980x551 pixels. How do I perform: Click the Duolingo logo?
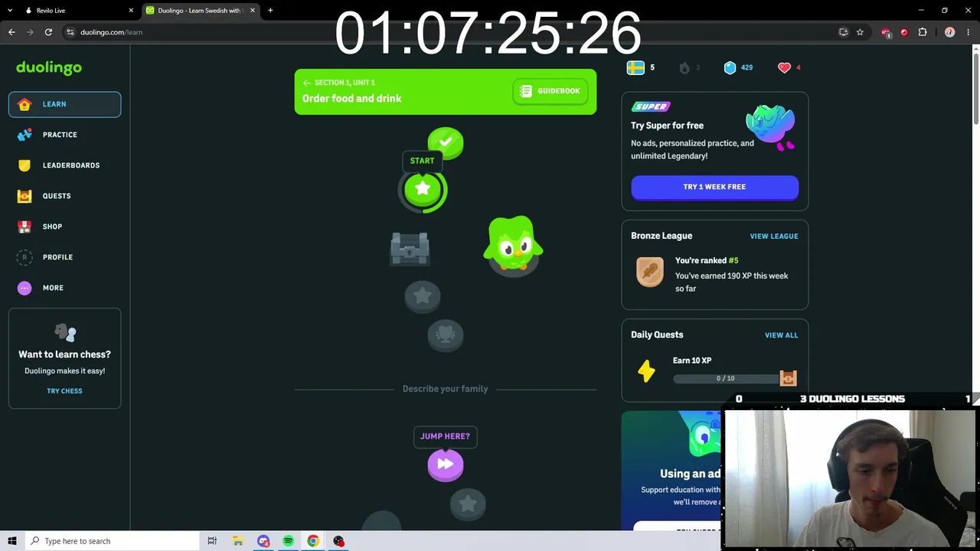(x=49, y=67)
